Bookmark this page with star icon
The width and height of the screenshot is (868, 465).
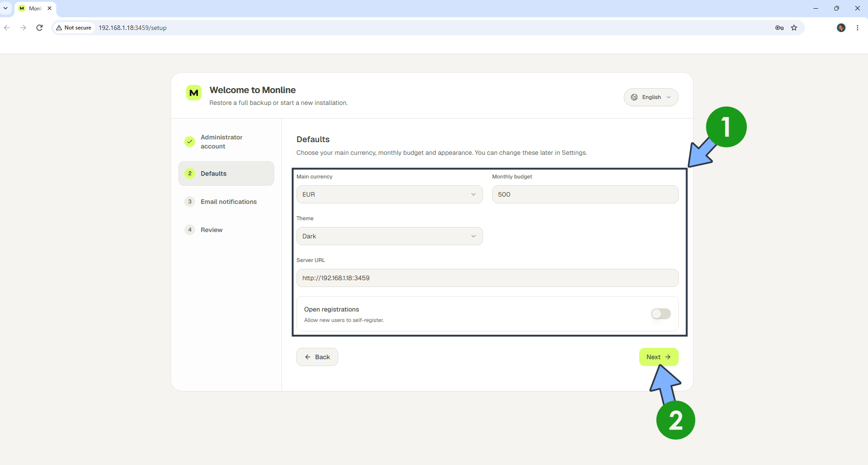pyautogui.click(x=794, y=28)
